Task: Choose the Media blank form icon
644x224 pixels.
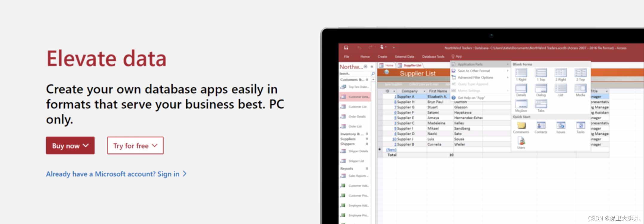Action: [x=580, y=90]
